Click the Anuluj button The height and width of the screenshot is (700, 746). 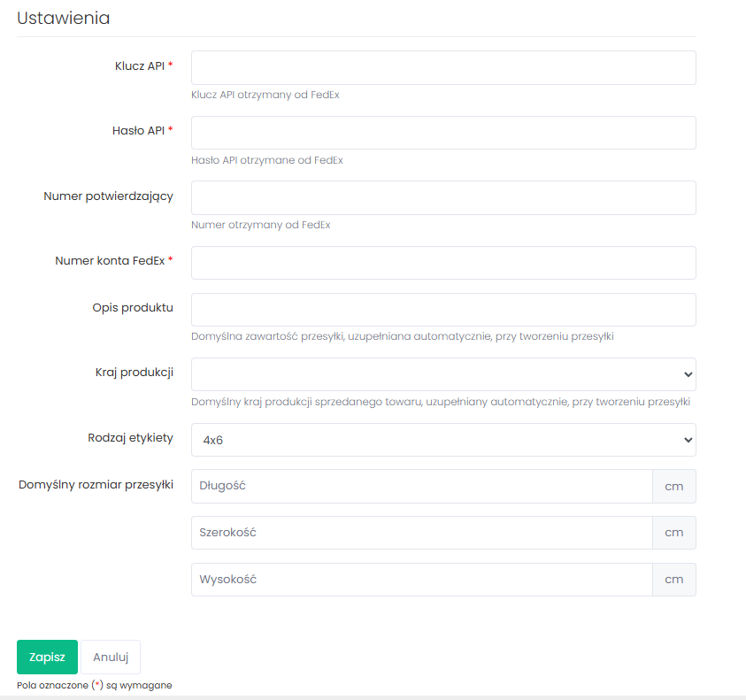pos(111,658)
